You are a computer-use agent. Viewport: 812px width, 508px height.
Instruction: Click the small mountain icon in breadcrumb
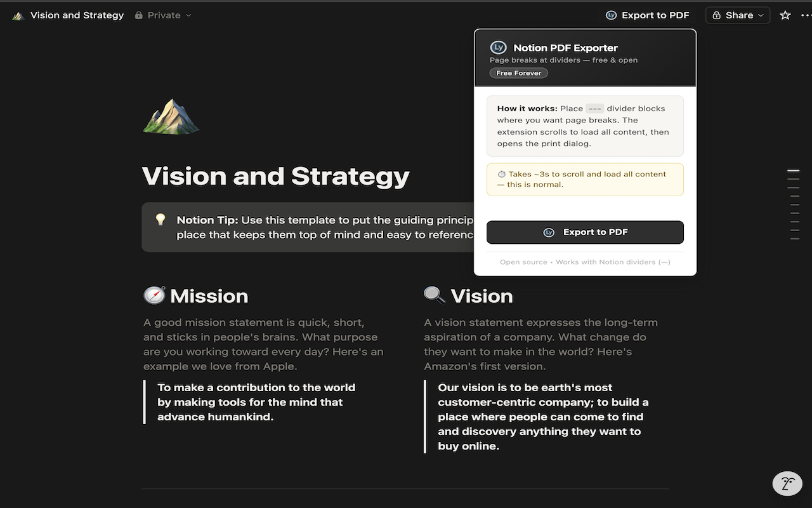tap(18, 15)
